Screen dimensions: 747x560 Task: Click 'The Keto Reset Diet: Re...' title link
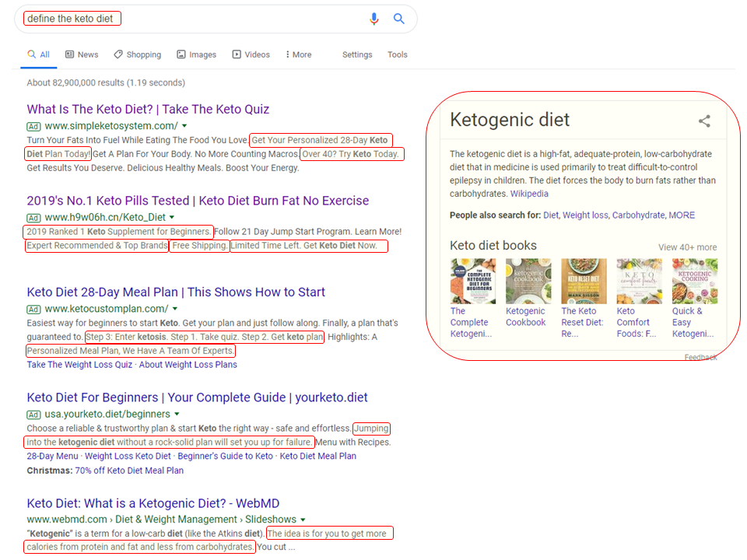(582, 322)
